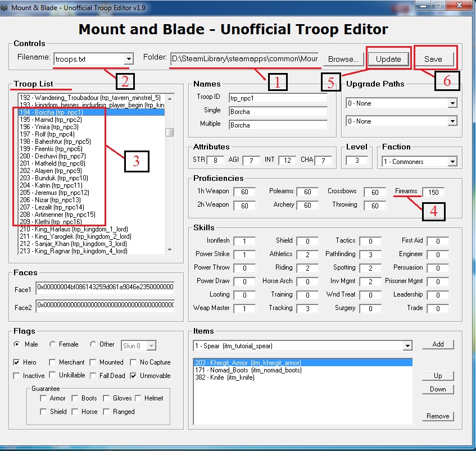Click the Browse... button
Screen dimensions: 476x451
[x=343, y=59]
